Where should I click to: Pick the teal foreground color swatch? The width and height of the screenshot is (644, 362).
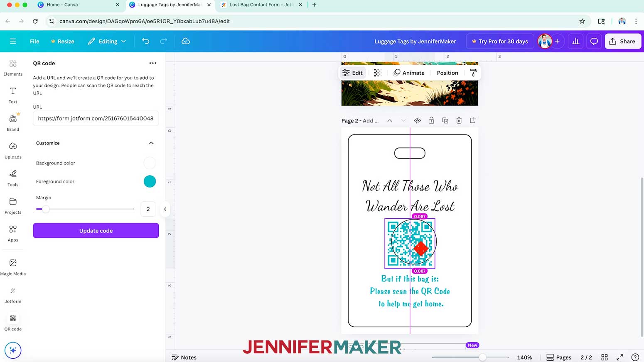[x=150, y=181]
